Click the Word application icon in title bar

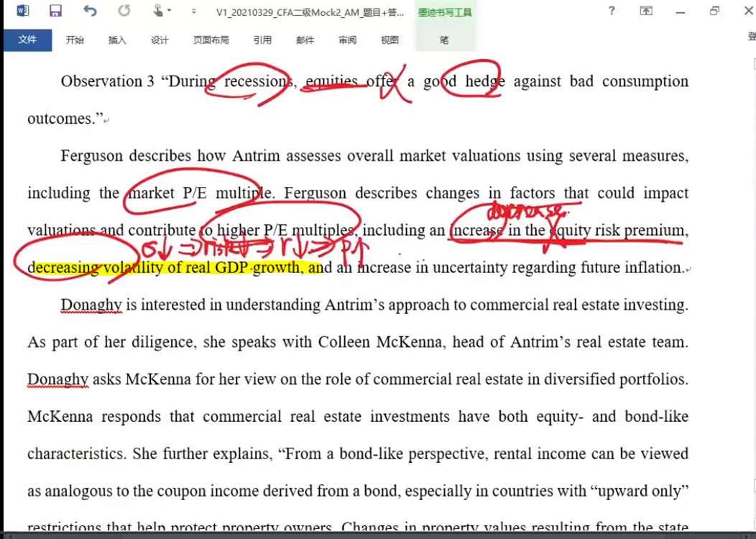22,11
